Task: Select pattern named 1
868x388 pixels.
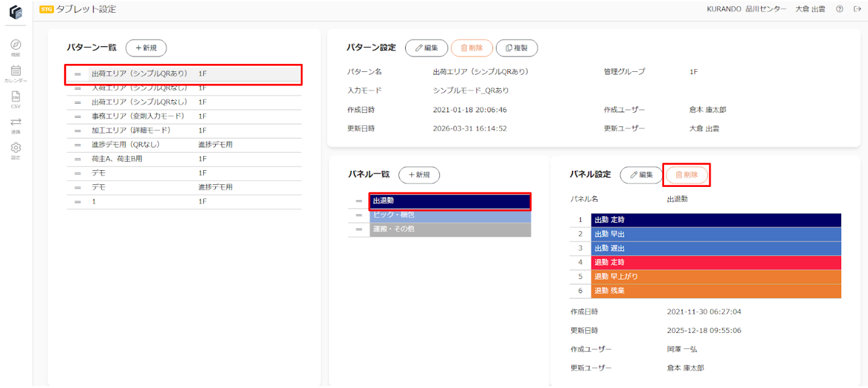Action: 184,202
